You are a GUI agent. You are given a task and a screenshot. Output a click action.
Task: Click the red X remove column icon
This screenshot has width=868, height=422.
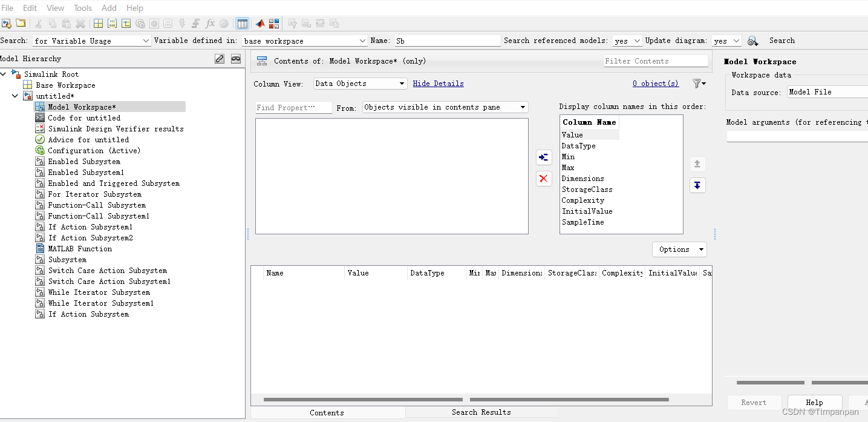point(543,179)
